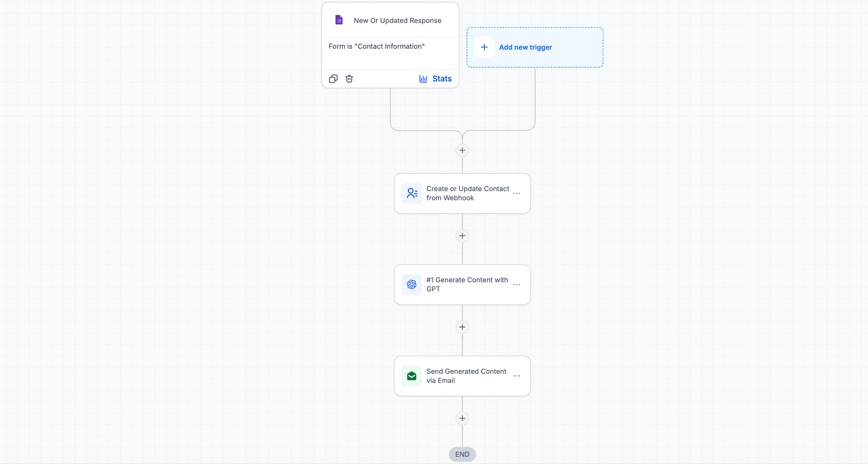Click the Form is "Contact Information" filter text
Image resolution: width=868 pixels, height=464 pixels.
click(x=377, y=46)
